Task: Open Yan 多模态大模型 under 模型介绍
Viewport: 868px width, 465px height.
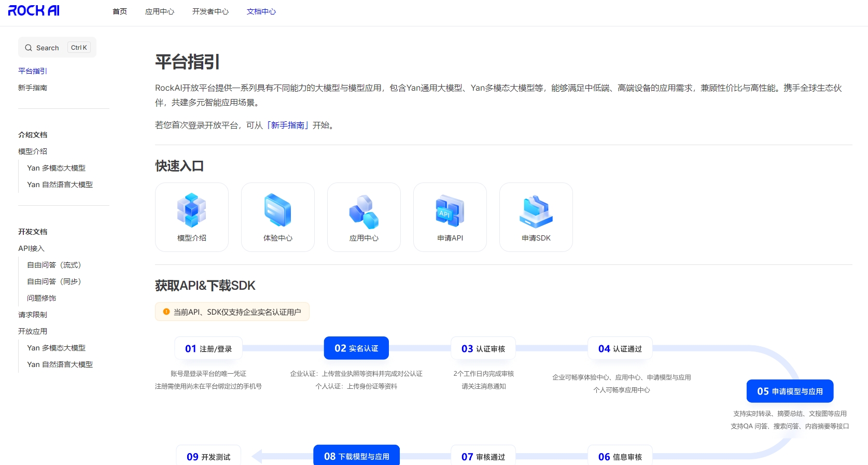Action: click(57, 168)
